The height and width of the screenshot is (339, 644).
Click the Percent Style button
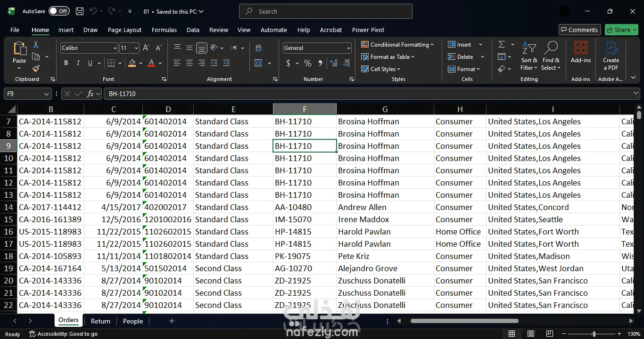pyautogui.click(x=308, y=63)
